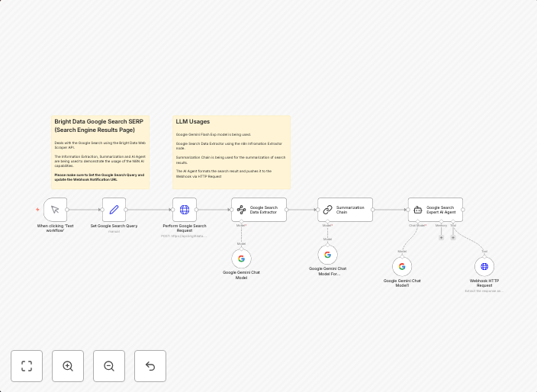Select the Google Gemini Chat Model For... node
Image resolution: width=537 pixels, height=392 pixels.
[328, 255]
